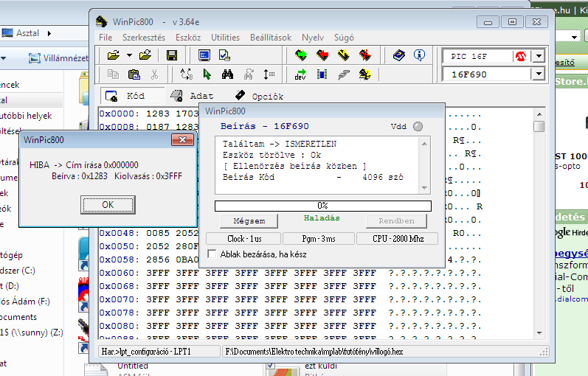Click the grayed find-next binoculars icon
588x376 pixels.
pos(249,74)
